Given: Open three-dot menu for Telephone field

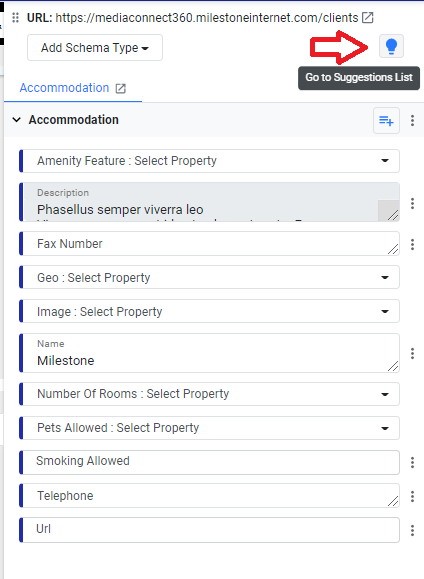Looking at the screenshot, I should (x=413, y=496).
